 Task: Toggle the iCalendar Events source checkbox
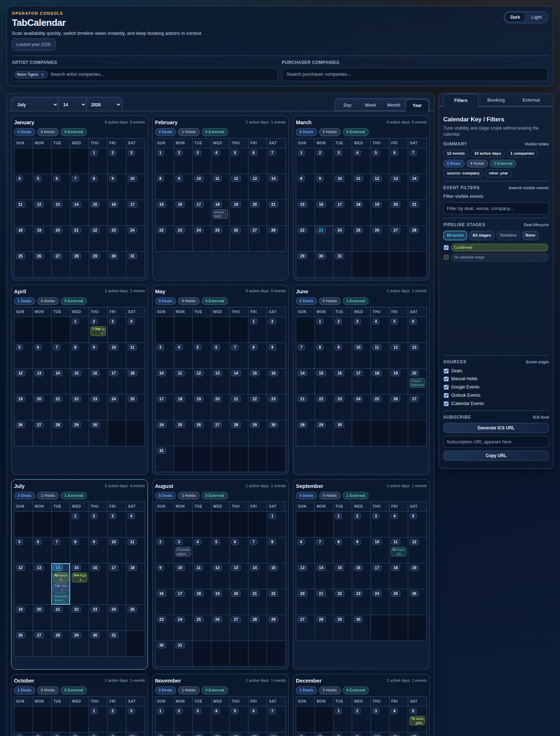(446, 404)
